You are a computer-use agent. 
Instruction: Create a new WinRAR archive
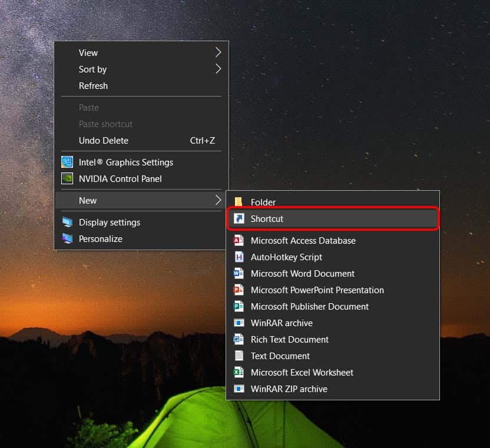282,323
